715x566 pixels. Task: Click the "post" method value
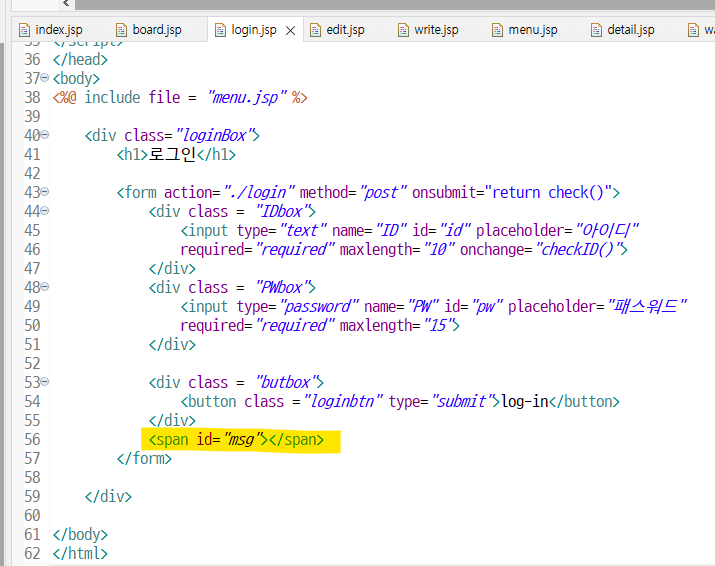tap(383, 192)
